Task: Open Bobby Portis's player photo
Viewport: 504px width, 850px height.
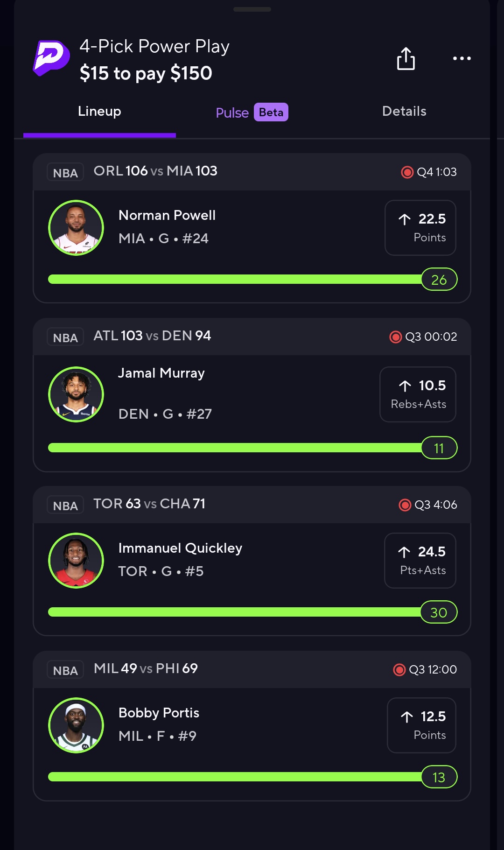Action: pyautogui.click(x=76, y=725)
